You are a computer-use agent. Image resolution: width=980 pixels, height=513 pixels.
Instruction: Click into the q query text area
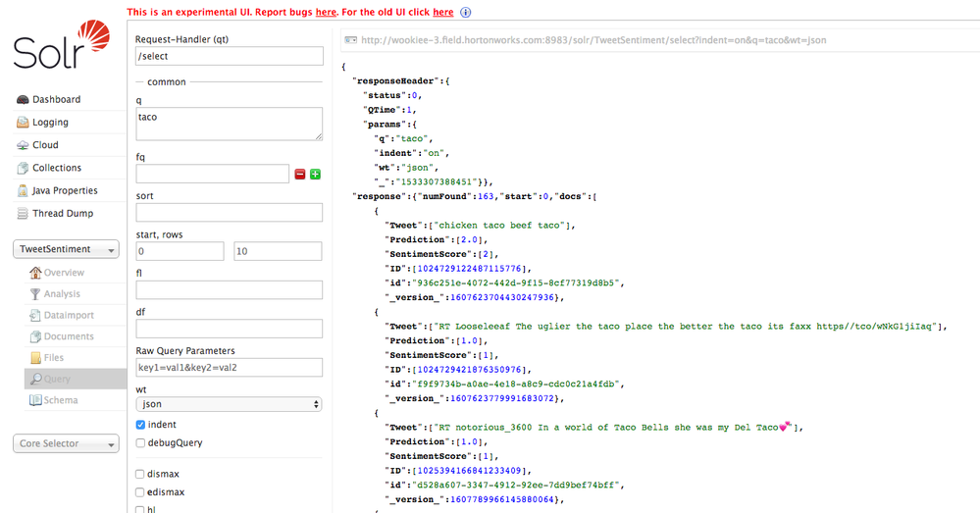pos(229,124)
